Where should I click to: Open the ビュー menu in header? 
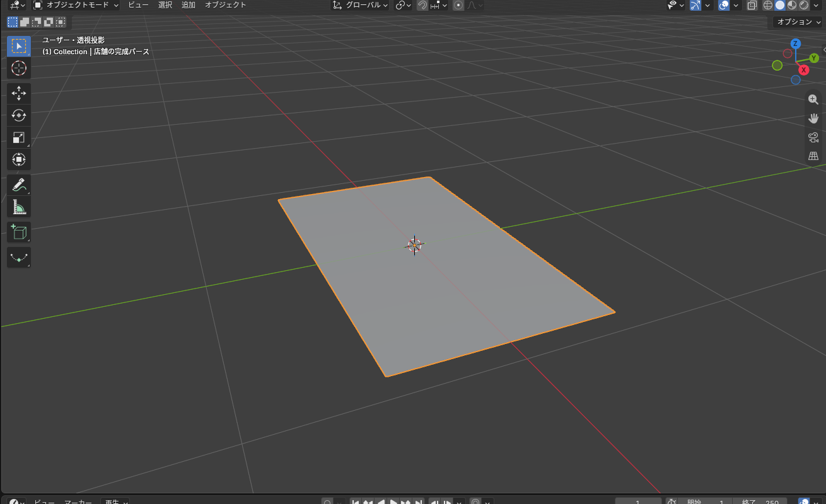click(x=138, y=5)
